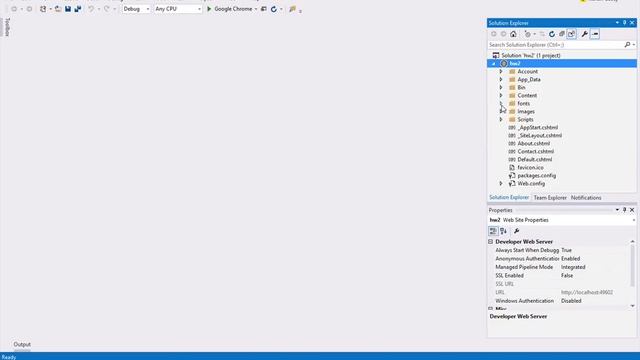Image resolution: width=640 pixels, height=360 pixels.
Task: Expand the Bin folder
Action: (501, 87)
